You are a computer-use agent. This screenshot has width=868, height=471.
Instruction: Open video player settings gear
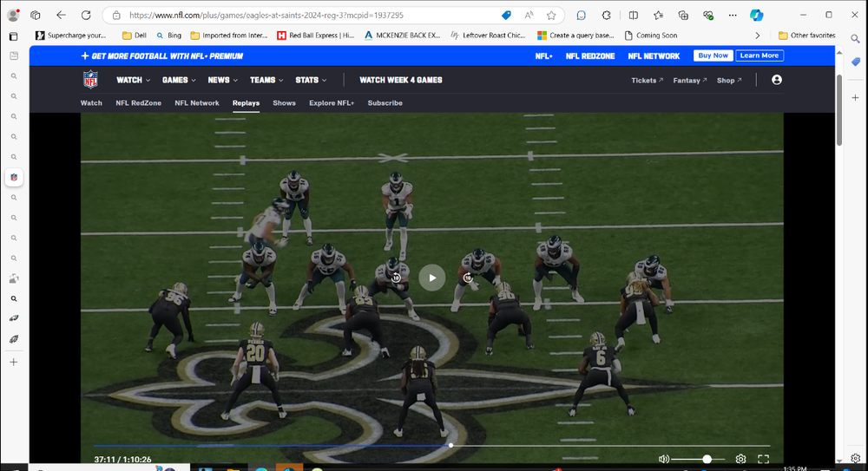click(740, 459)
